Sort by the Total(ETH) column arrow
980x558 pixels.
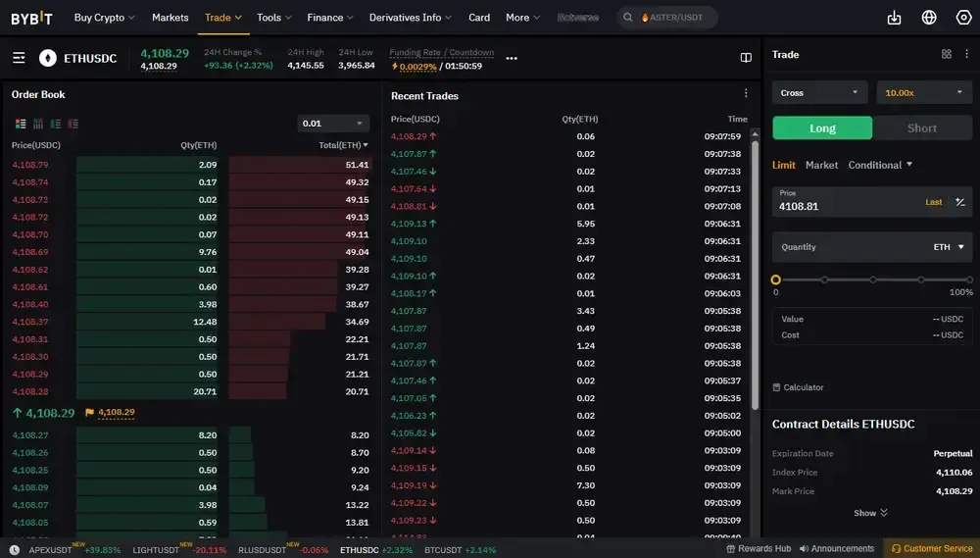click(366, 145)
